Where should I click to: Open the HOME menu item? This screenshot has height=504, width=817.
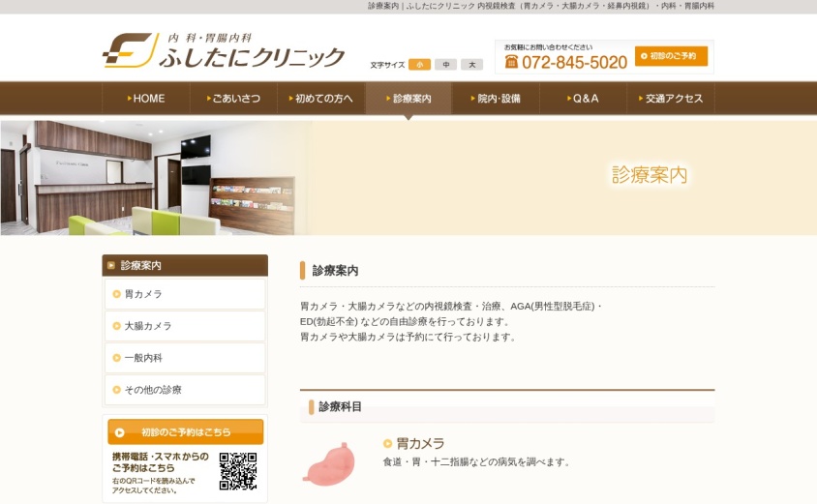(x=146, y=99)
